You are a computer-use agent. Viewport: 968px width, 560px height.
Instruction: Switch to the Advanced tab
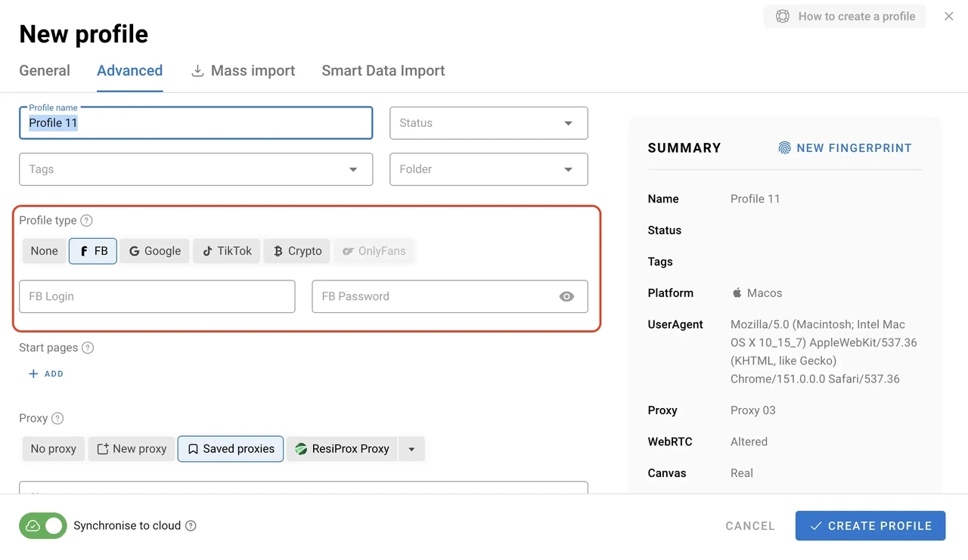click(x=130, y=70)
